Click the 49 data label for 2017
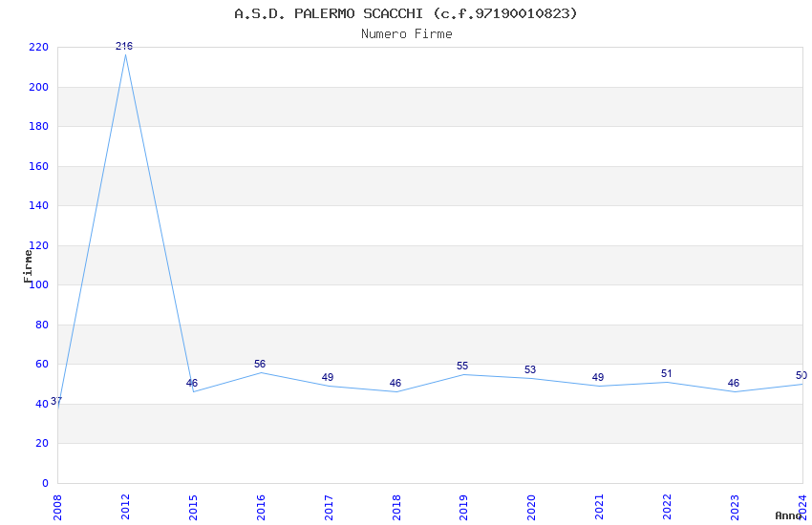This screenshot has width=812, height=525. tap(328, 378)
